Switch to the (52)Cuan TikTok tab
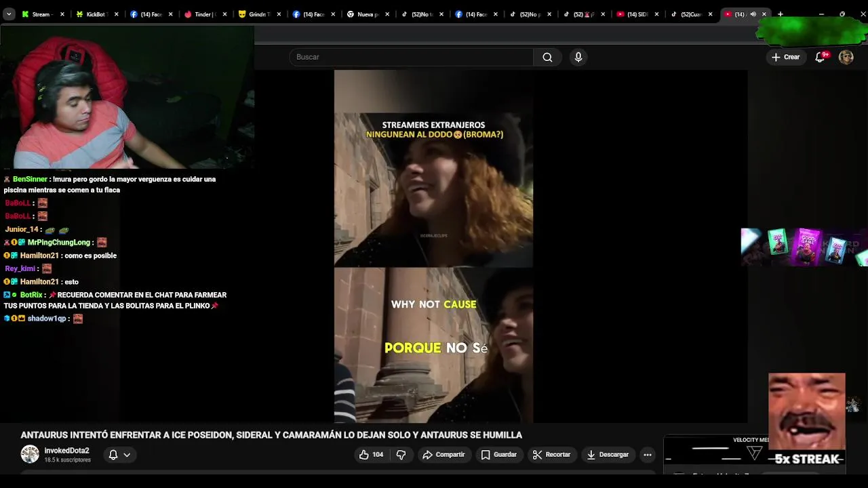This screenshot has height=488, width=868. [692, 14]
